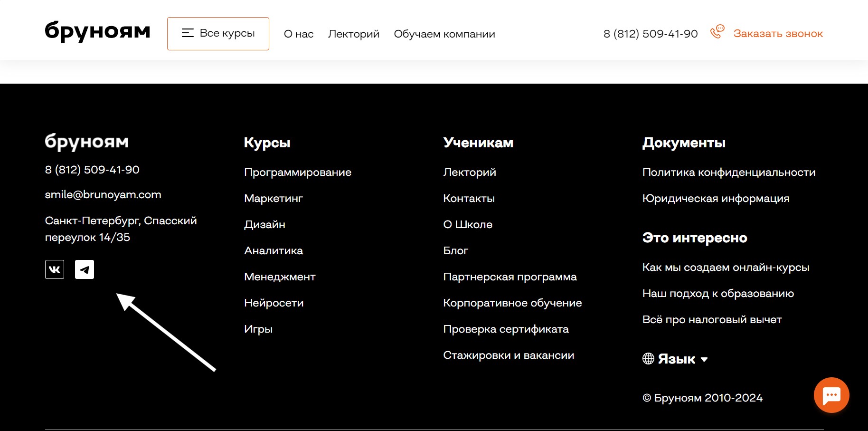Open Обучаем компании in top navigation
The image size is (868, 431).
pos(444,34)
